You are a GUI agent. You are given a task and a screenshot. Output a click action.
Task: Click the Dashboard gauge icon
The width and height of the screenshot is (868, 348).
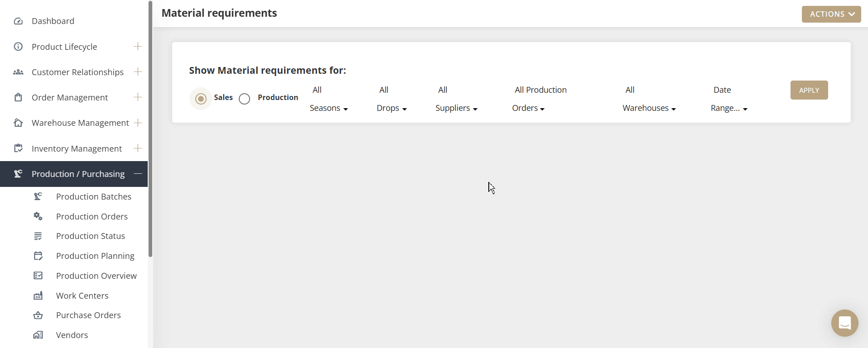pos(18,21)
